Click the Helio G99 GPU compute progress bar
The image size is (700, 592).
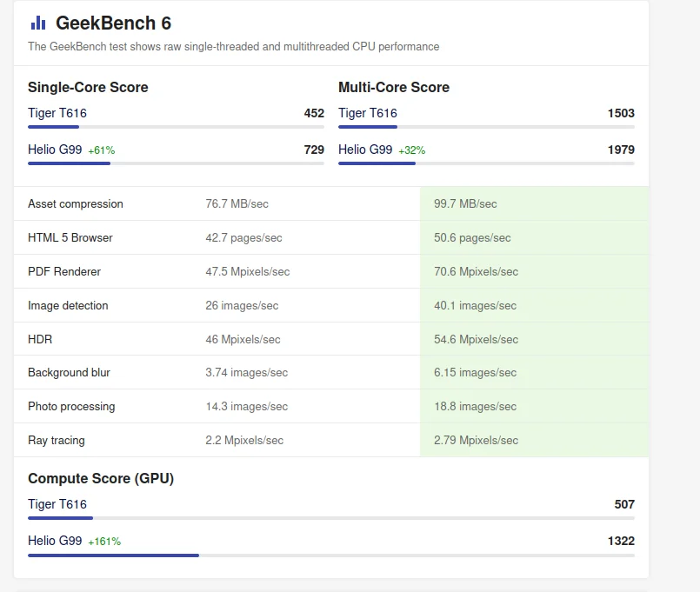click(x=330, y=555)
